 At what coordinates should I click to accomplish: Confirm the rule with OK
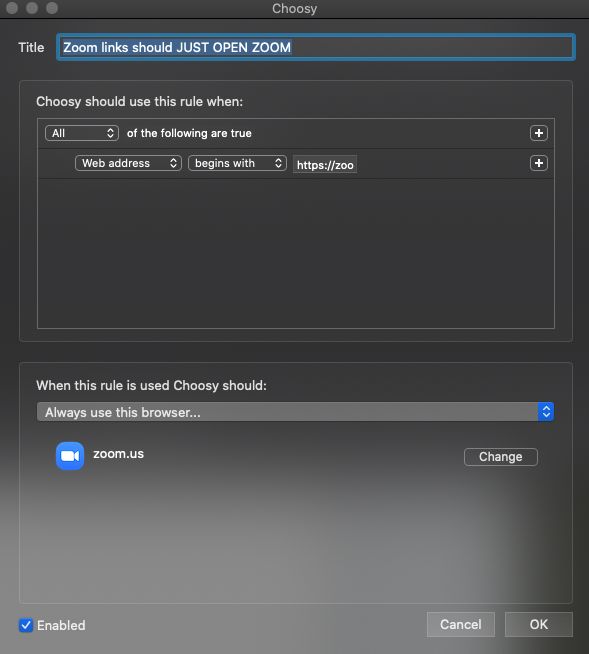[x=539, y=624]
